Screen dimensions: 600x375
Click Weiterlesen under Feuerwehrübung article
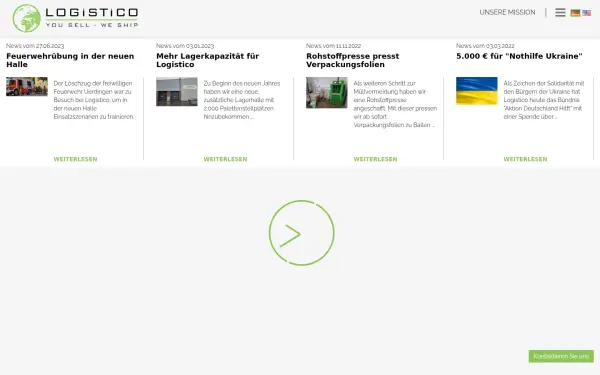coord(75,159)
